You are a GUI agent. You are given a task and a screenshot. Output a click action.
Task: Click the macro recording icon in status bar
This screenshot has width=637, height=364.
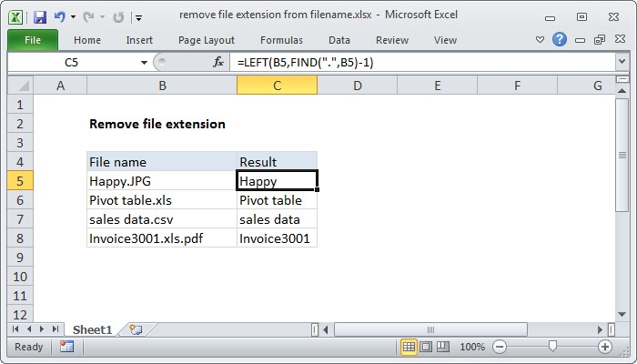coord(66,347)
